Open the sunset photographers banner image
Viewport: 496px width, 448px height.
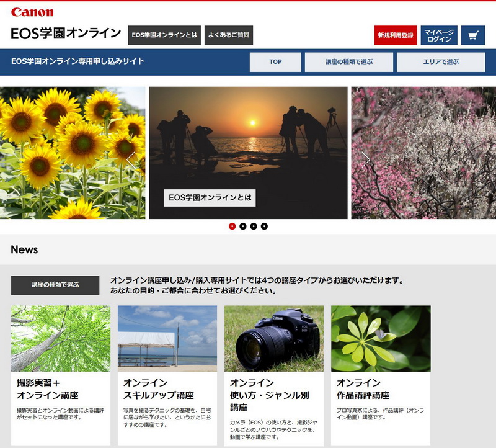(248, 153)
